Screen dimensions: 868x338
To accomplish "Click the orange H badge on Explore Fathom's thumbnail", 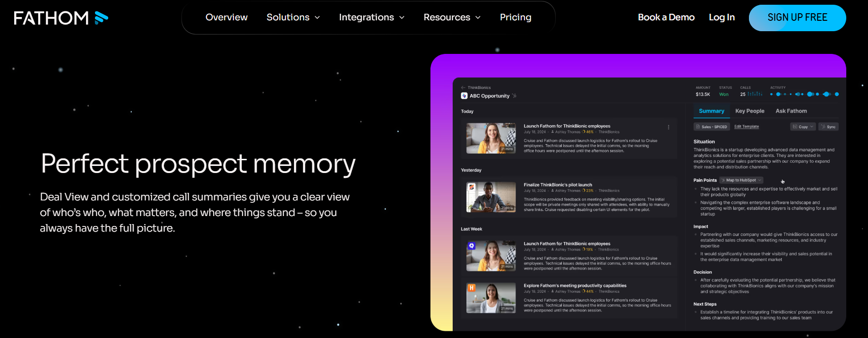I will pyautogui.click(x=471, y=287).
